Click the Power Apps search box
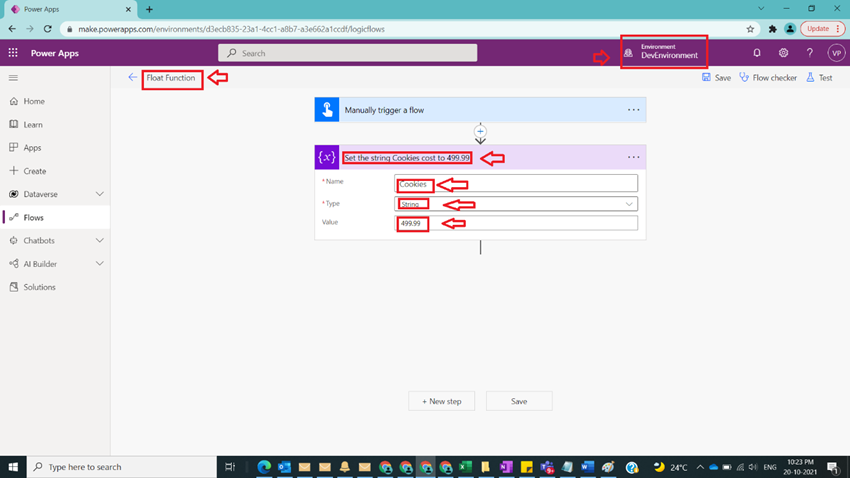This screenshot has height=478, width=850. point(347,53)
